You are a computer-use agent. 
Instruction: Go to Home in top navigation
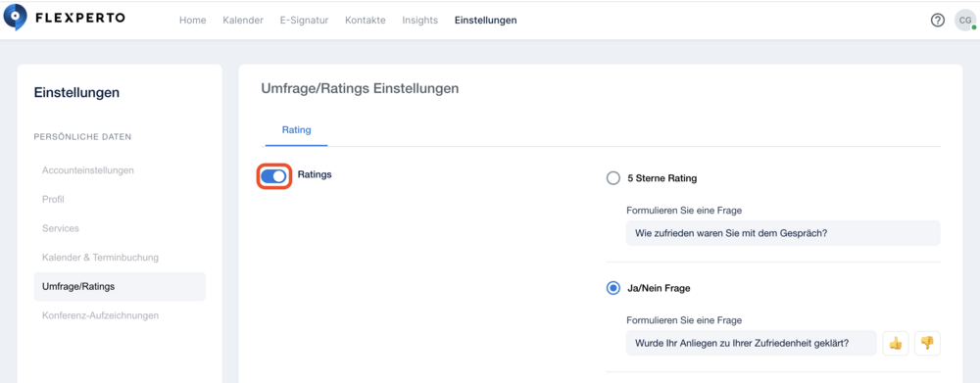(x=192, y=20)
